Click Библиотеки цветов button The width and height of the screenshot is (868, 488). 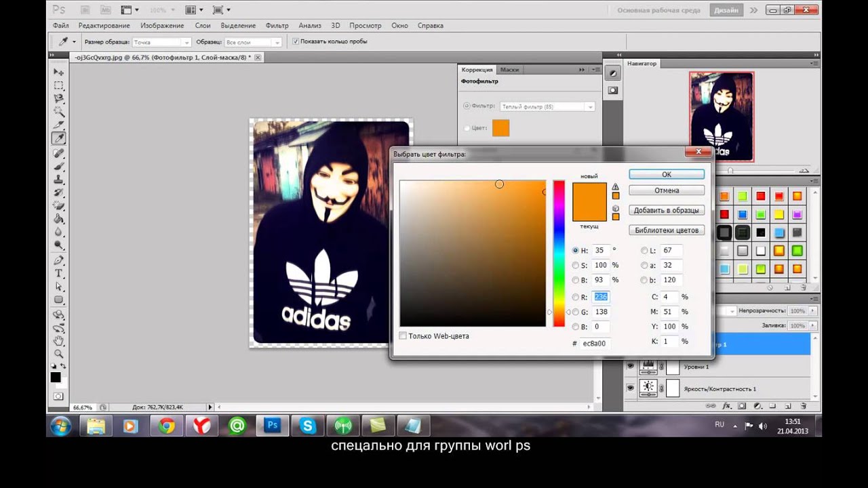coord(667,230)
